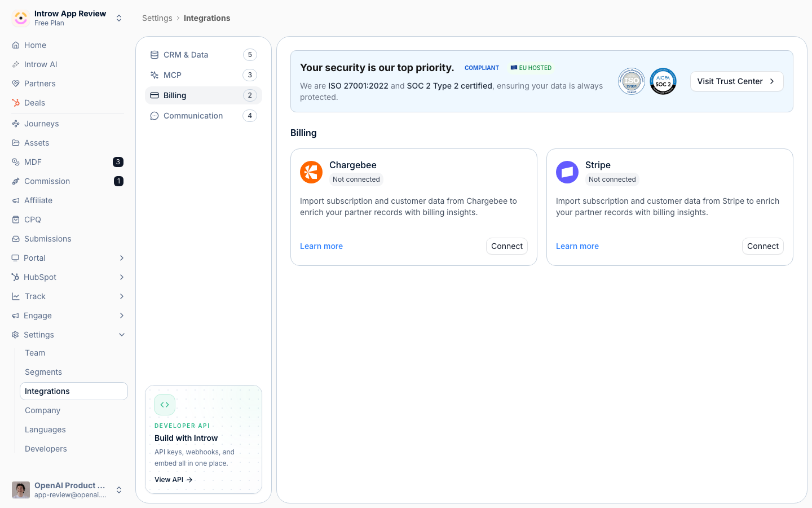The height and width of the screenshot is (508, 812).
Task: Click the AICPA SOC 2 badge
Action: point(663,81)
